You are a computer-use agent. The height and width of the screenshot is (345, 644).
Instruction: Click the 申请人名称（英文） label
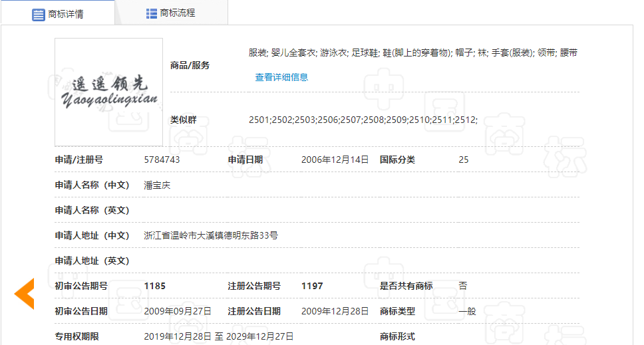[x=92, y=210]
